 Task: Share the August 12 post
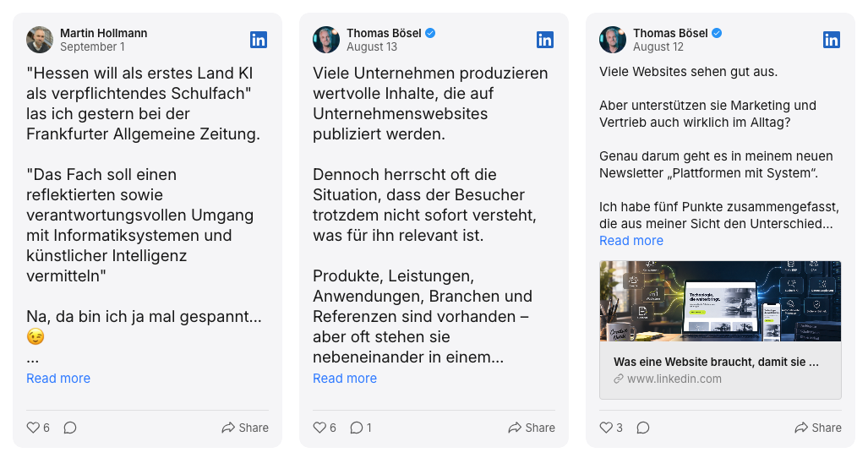coord(818,428)
